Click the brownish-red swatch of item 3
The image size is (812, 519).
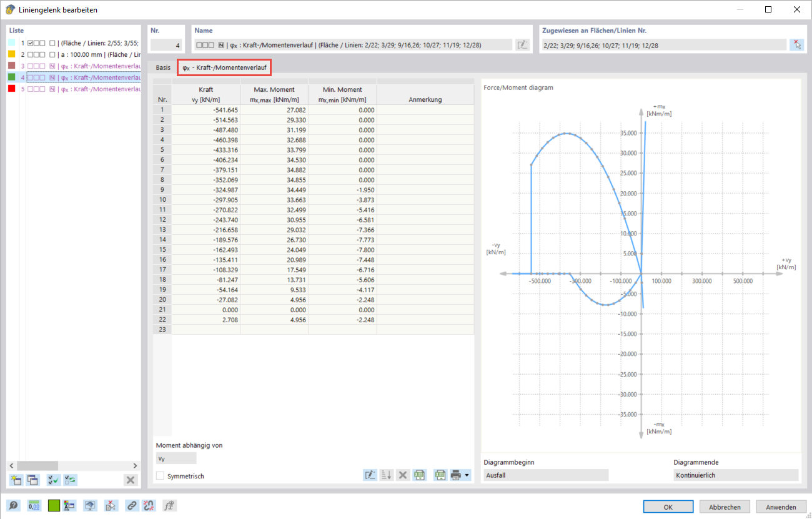click(12, 66)
